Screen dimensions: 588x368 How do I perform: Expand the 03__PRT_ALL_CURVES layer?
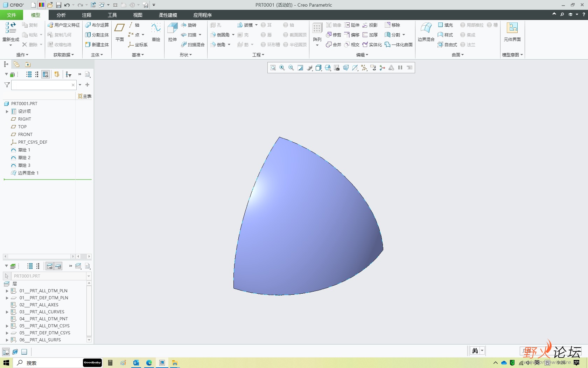(x=7, y=312)
